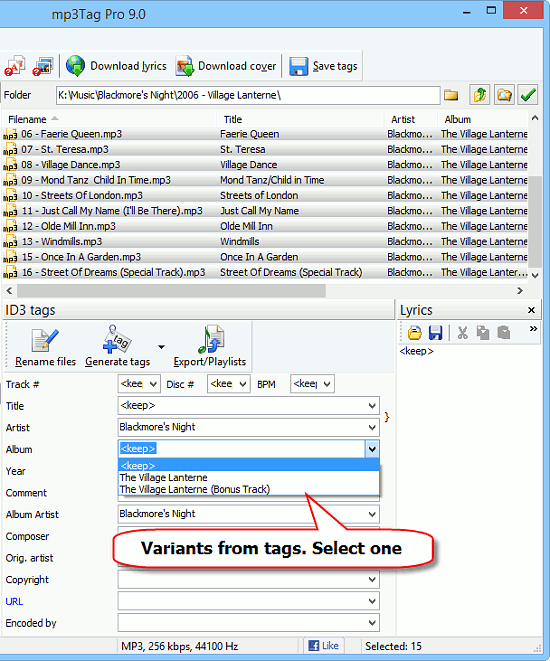The image size is (550, 661).
Task: Open the Track # dropdown
Action: (x=153, y=384)
